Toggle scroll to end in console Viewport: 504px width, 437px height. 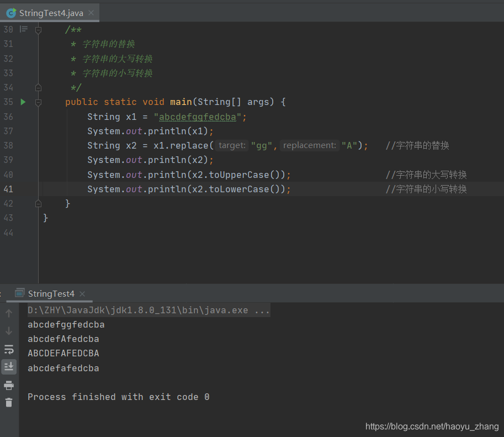point(9,366)
